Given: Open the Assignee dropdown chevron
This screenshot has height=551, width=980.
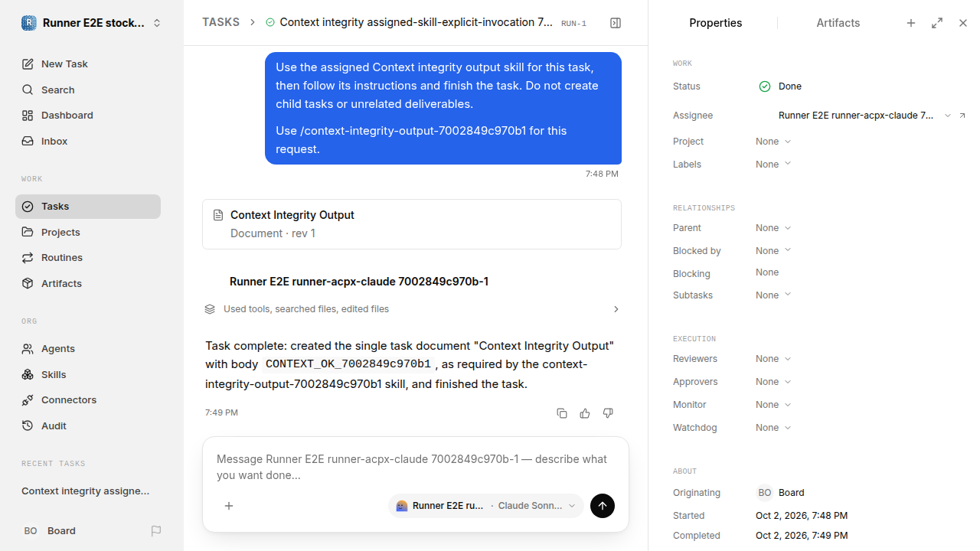Looking at the screenshot, I should 947,116.
